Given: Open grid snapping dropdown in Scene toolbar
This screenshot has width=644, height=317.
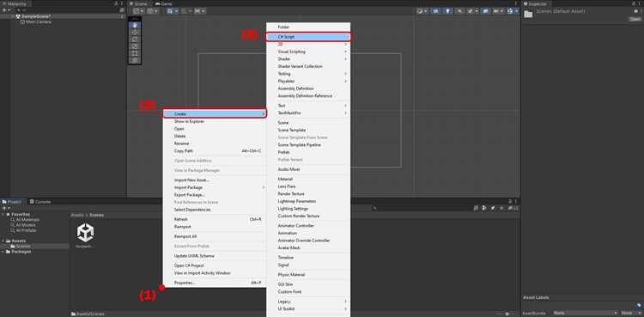Looking at the screenshot, I should (x=173, y=11).
